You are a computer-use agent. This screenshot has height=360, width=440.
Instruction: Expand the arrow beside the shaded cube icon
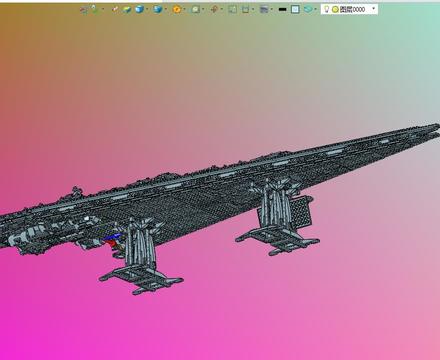coord(147,9)
